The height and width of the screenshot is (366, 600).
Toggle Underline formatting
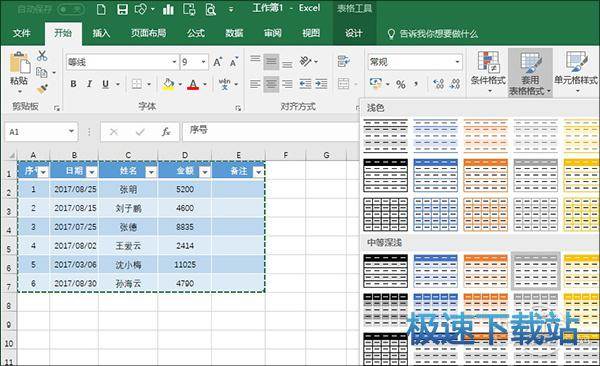click(x=106, y=84)
